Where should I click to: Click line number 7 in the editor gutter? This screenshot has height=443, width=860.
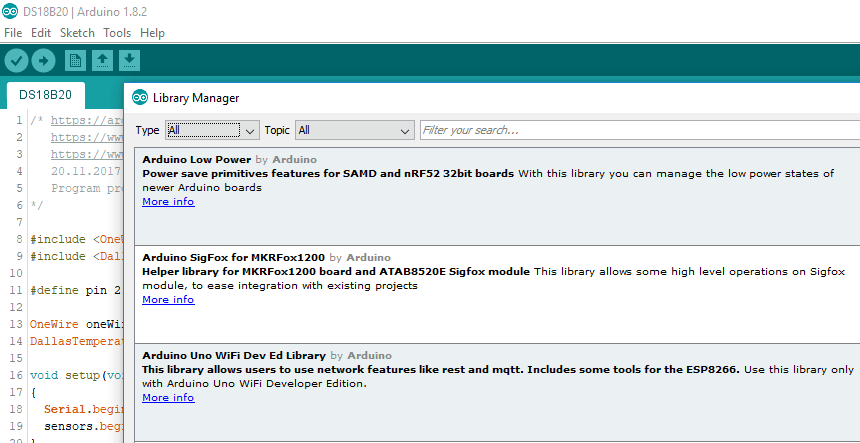pos(20,222)
